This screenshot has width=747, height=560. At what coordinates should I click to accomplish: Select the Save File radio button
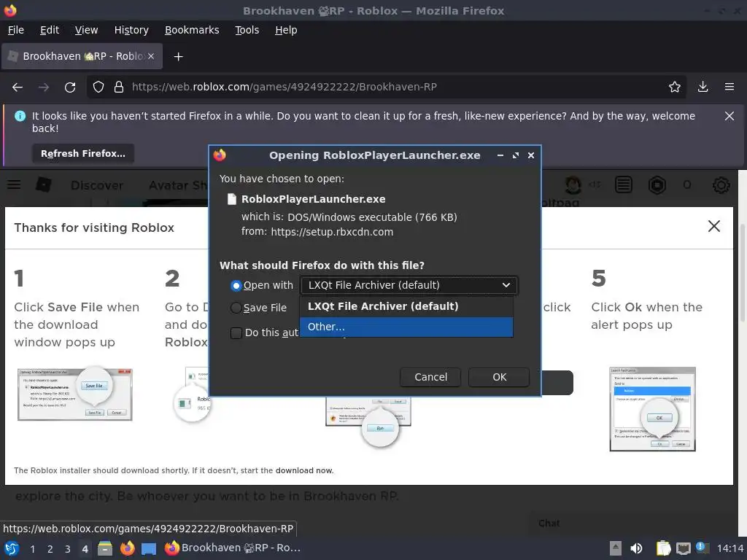point(236,308)
